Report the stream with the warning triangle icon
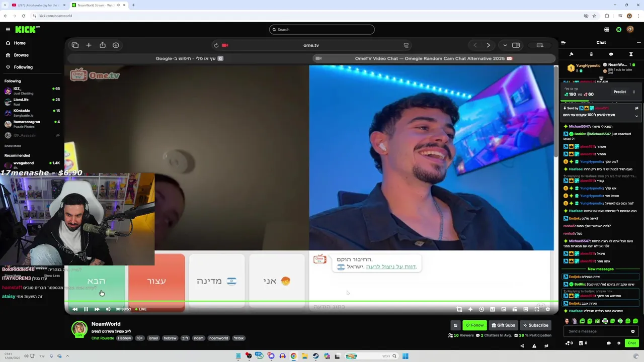Screen dimensions: 644x362 [534, 346]
